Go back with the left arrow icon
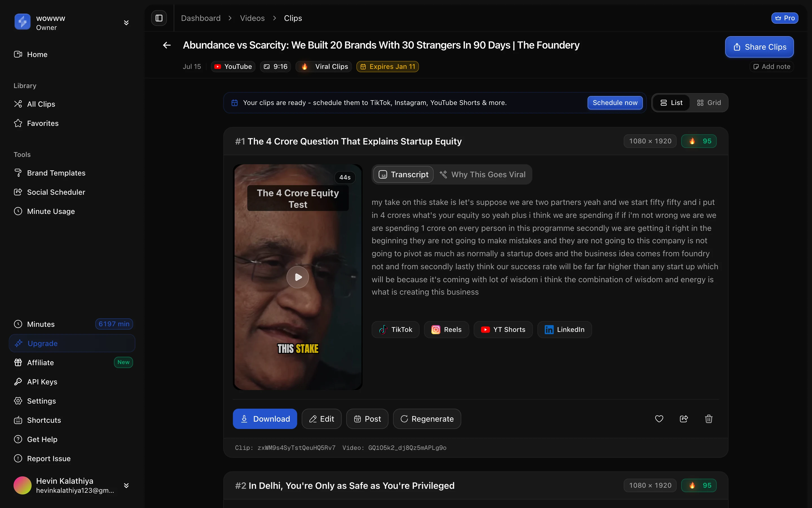This screenshot has width=812, height=508. (167, 45)
